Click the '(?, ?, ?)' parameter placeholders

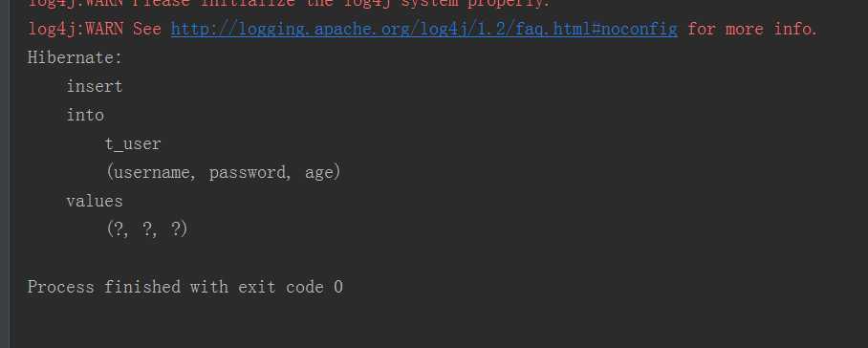(146, 229)
